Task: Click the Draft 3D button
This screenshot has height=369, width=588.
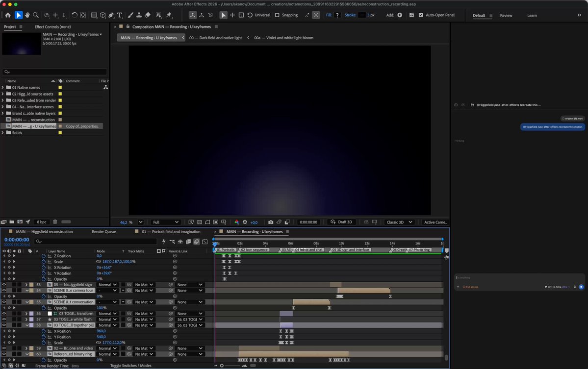Action: [x=341, y=222]
